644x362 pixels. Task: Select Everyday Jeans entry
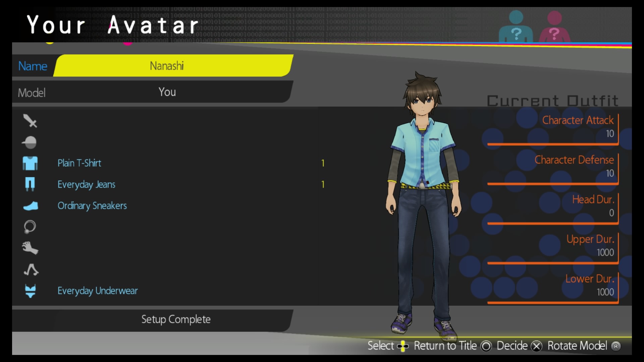click(x=86, y=184)
